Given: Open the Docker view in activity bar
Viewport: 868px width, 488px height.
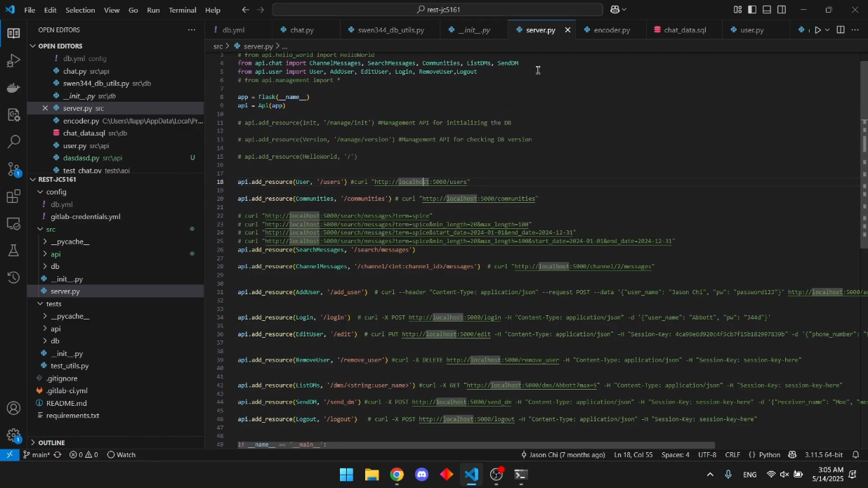Looking at the screenshot, I should click(13, 88).
